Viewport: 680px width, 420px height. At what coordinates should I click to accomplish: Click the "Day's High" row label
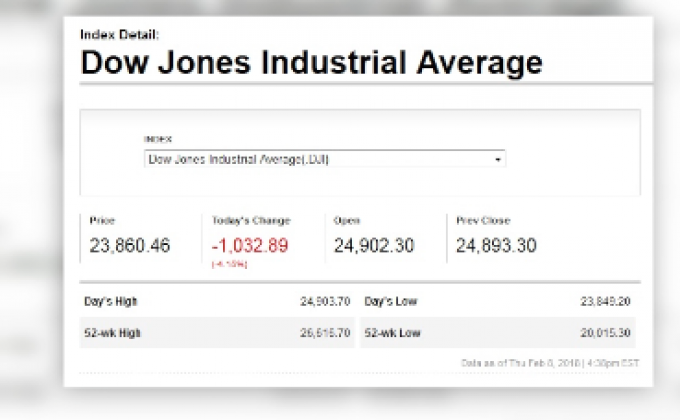110,301
